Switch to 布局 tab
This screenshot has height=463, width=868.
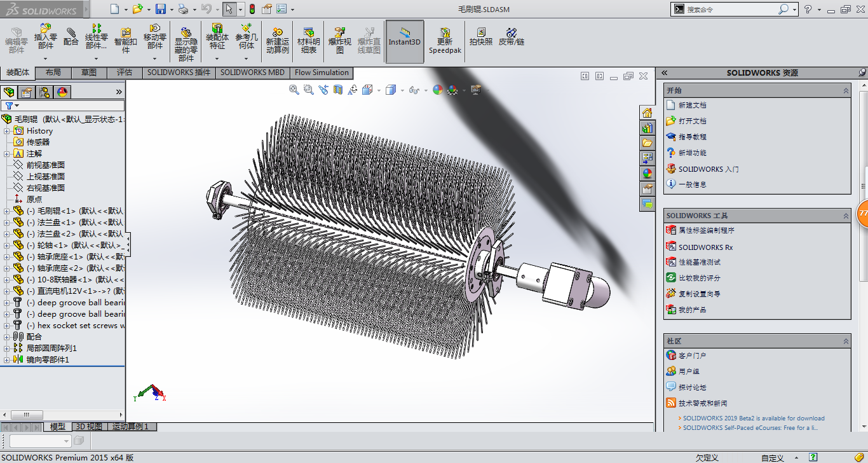pos(53,73)
